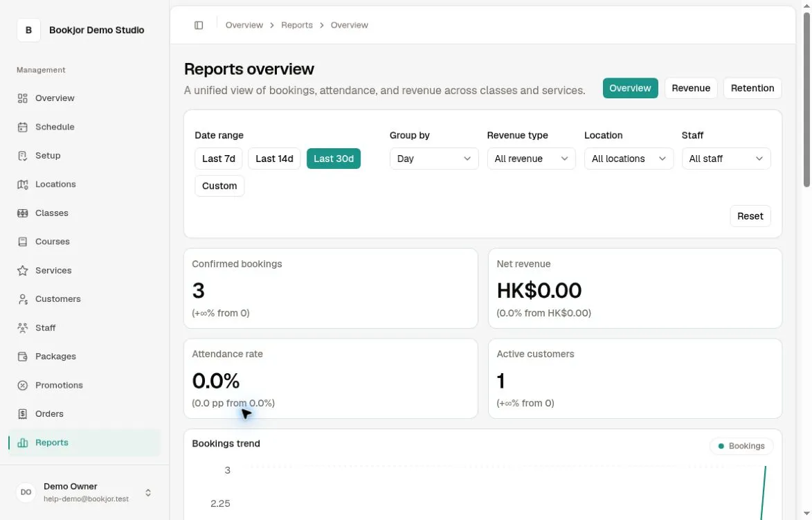Select the Last 30d date range
This screenshot has height=520, width=812.
point(334,159)
